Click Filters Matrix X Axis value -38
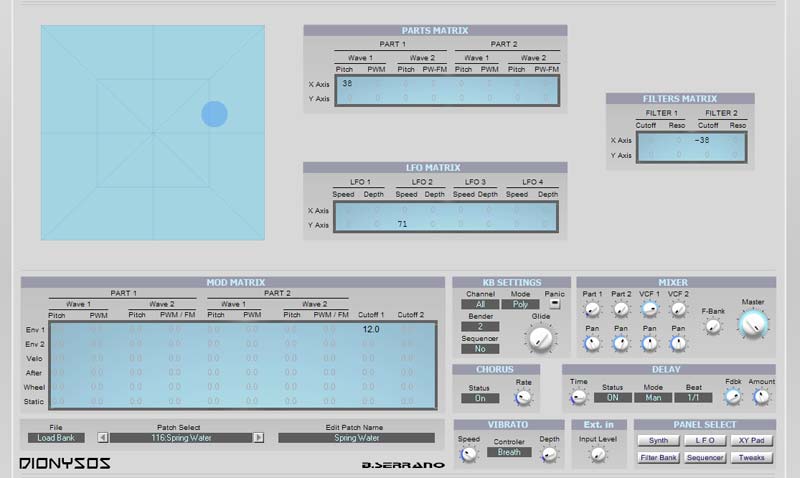Screen dimensions: 800x478 702,140
